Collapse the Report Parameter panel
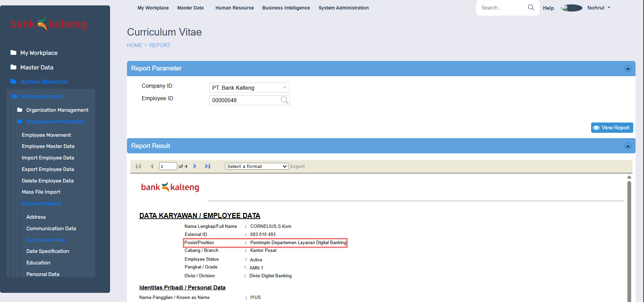644x302 pixels. click(628, 68)
